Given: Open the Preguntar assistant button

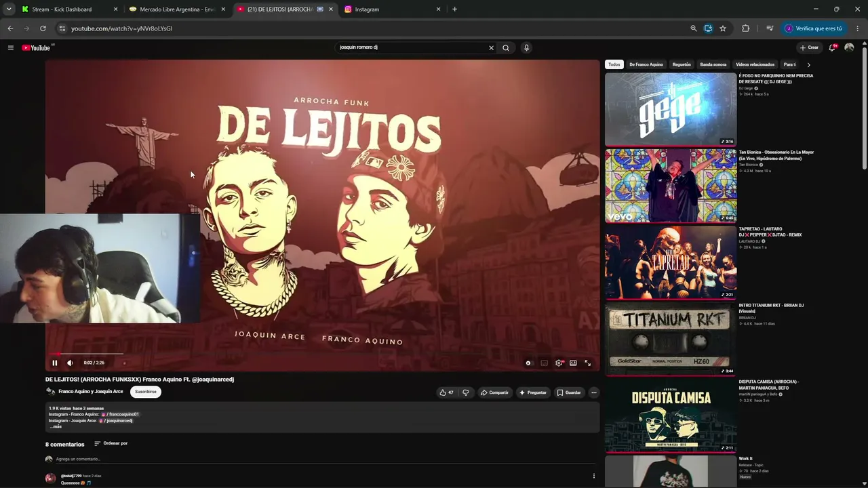Looking at the screenshot, I should (533, 392).
